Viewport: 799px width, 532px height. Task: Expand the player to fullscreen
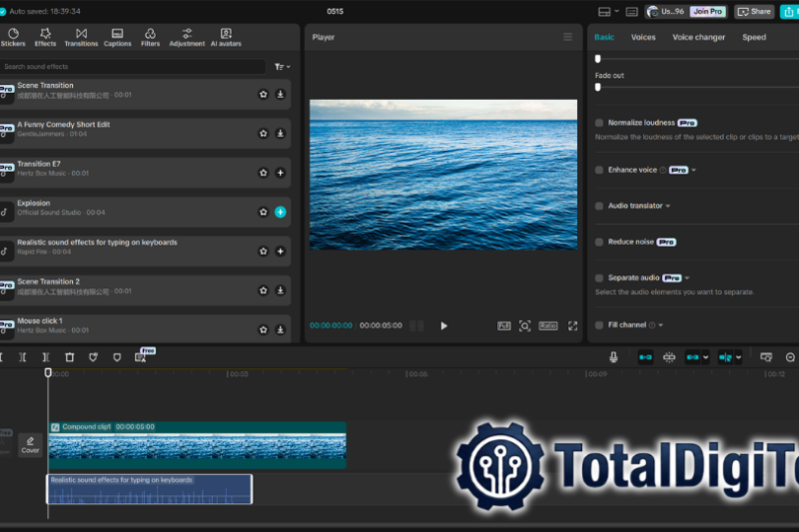pos(572,325)
